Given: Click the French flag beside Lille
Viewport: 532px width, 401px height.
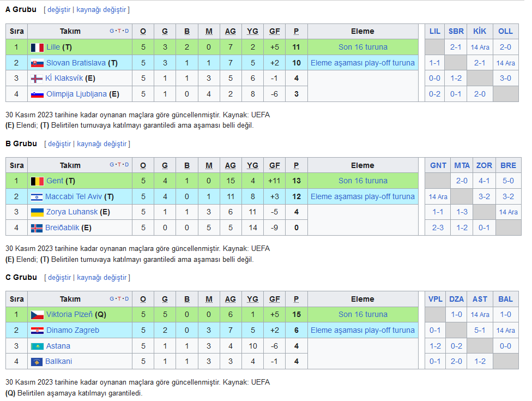Looking at the screenshot, I should (x=37, y=47).
